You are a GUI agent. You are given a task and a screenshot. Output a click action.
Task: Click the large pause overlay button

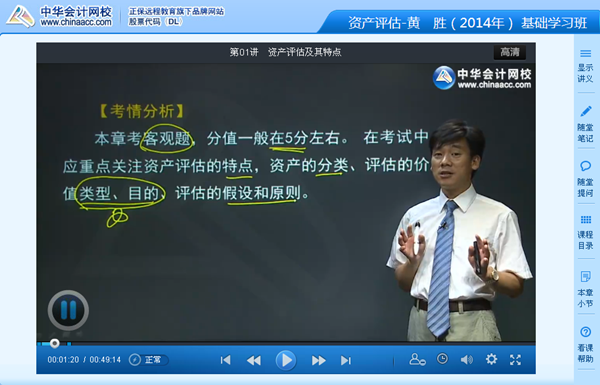coord(68,310)
